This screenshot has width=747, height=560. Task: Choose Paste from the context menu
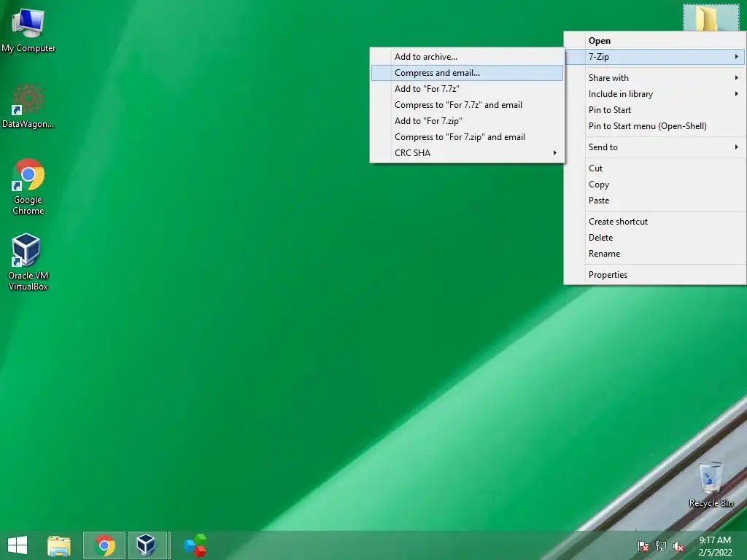tap(654, 201)
